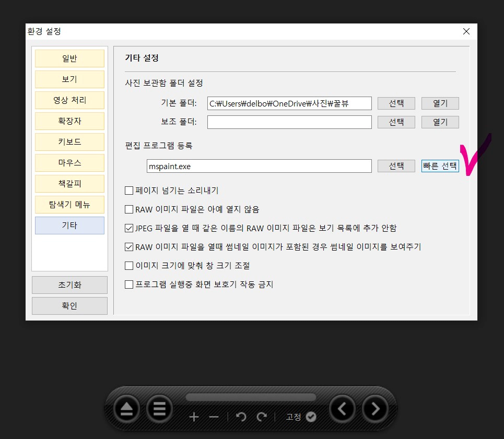Select the 책갈피 settings section
The width and height of the screenshot is (504, 439).
point(69,184)
